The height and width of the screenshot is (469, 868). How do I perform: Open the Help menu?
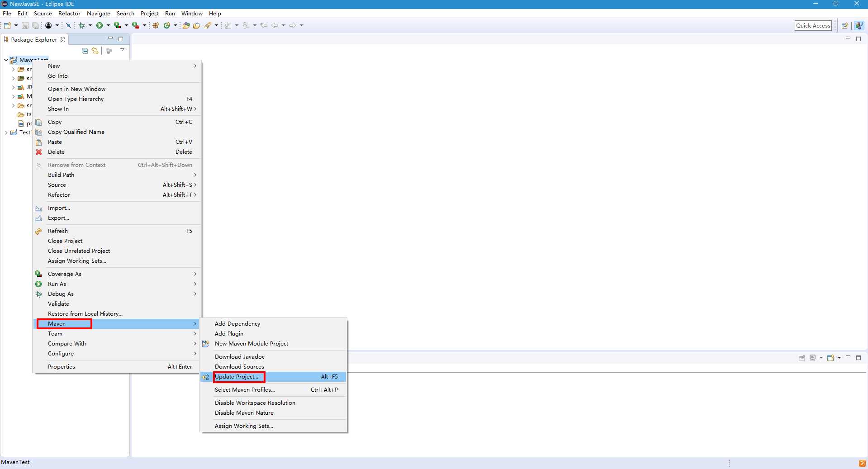point(215,13)
